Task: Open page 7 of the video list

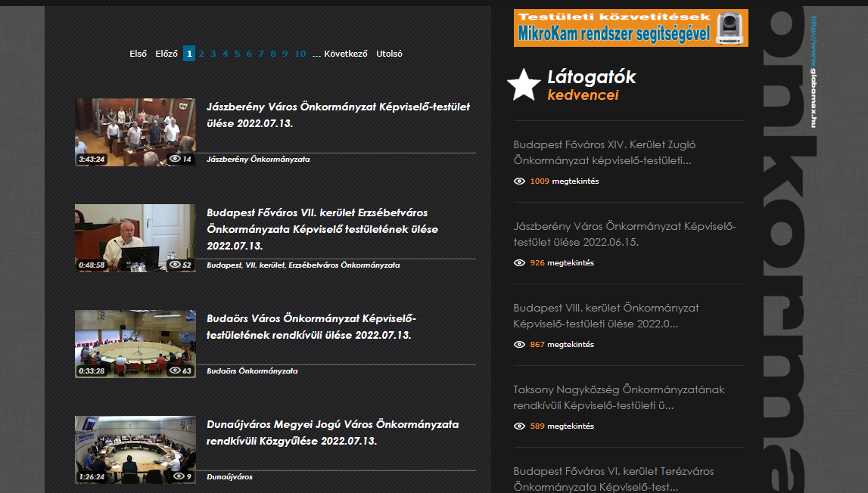Action: (x=261, y=54)
